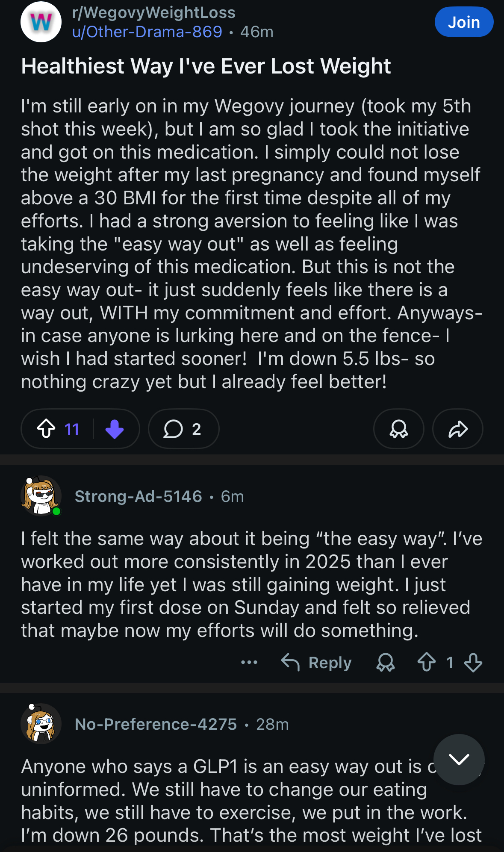Image resolution: width=504 pixels, height=852 pixels.
Task: Open the post's comments bubble
Action: pyautogui.click(x=183, y=429)
